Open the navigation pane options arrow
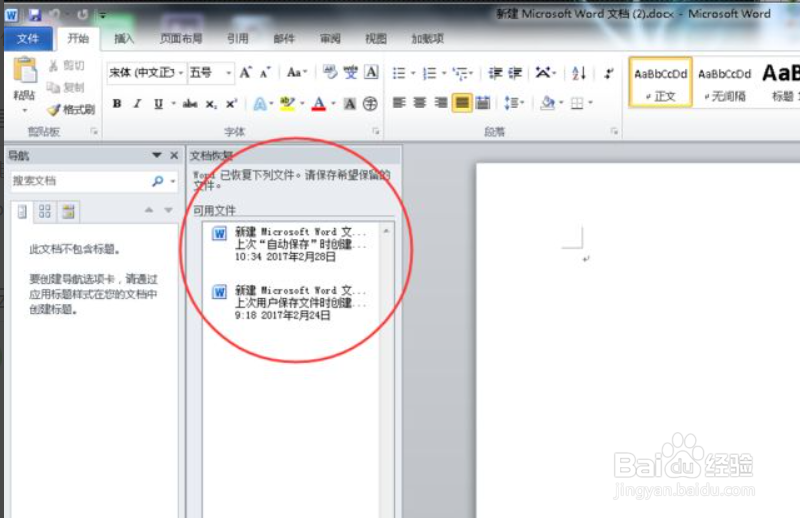This screenshot has width=800, height=518. coord(157,155)
